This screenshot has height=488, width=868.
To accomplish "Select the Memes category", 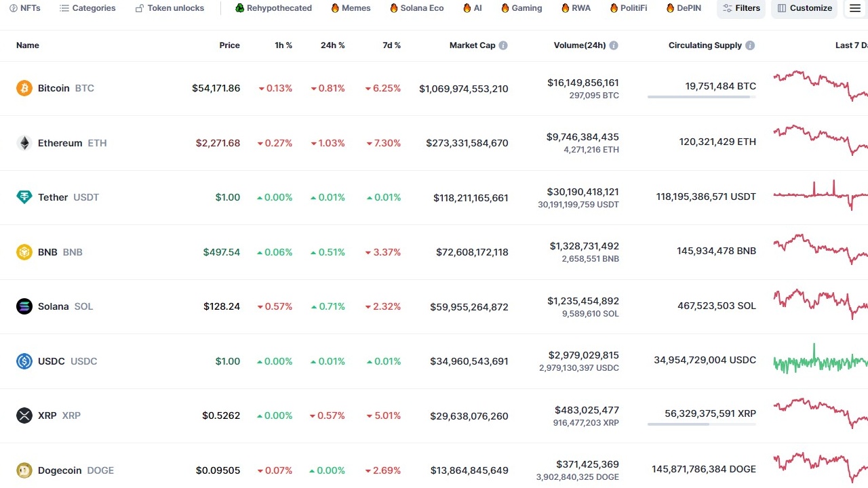I will [351, 8].
